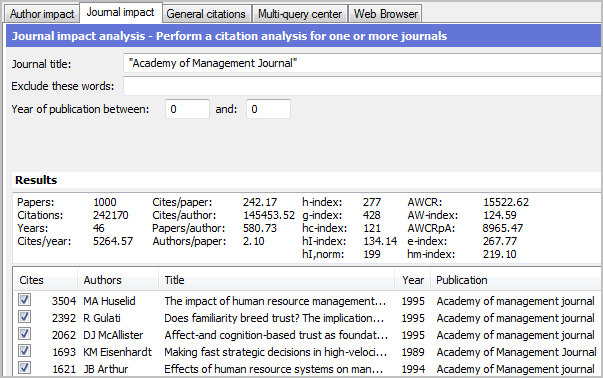Viewport: 603px width, 378px height.
Task: Click the Papers count 1000
Action: click(x=105, y=202)
